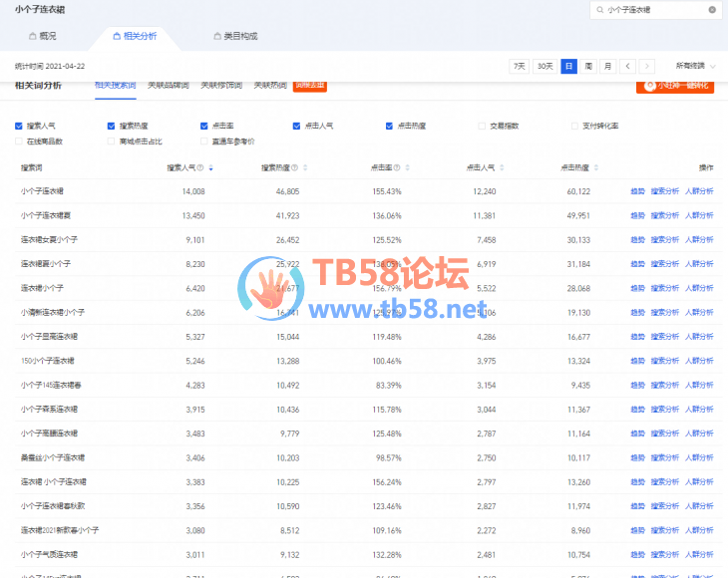The width and height of the screenshot is (728, 578).
Task: Click the help icon next to 搜索人气 header
Action: pos(200,167)
